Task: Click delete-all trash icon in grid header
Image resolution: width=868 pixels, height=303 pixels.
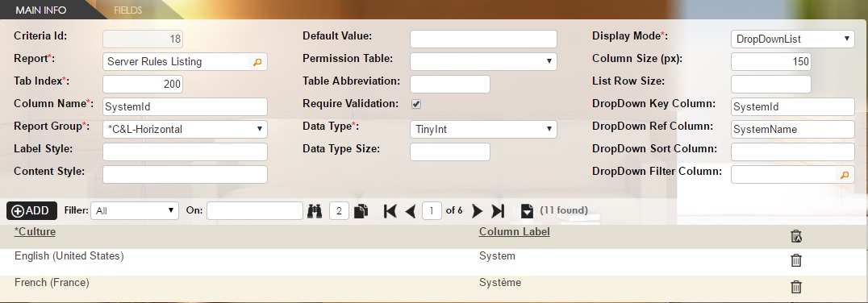Action: click(x=796, y=237)
